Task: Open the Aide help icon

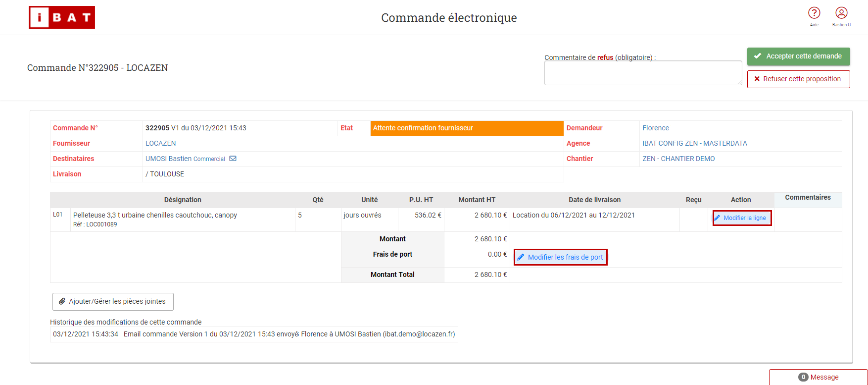Action: pyautogui.click(x=814, y=13)
